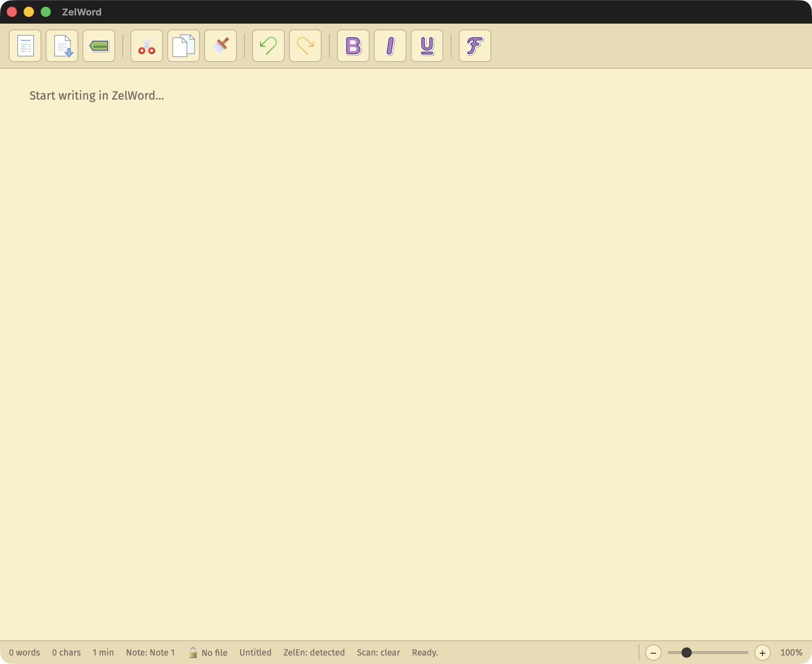This screenshot has width=812, height=664.
Task: Open font options with the F icon
Action: coord(475,46)
